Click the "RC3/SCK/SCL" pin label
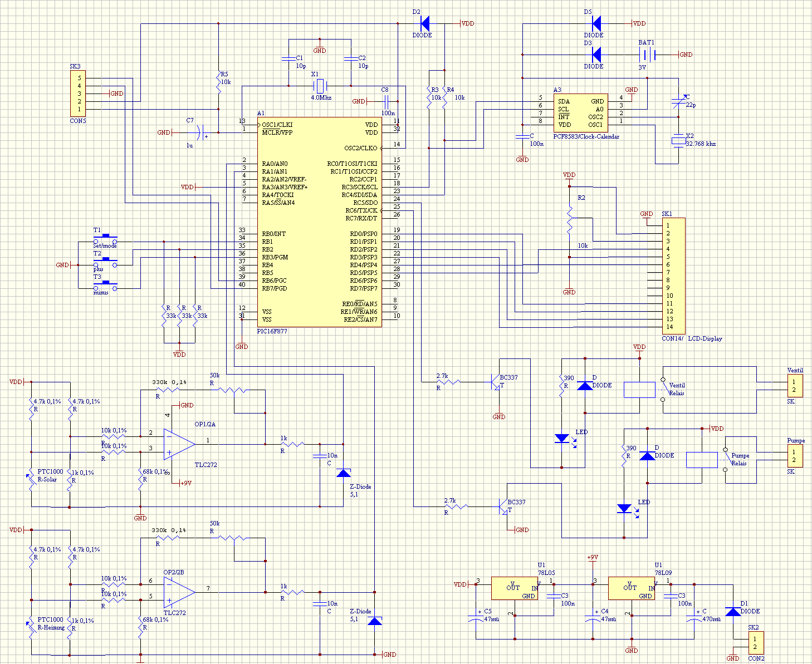Screen dimensions: 812x664 (359, 187)
